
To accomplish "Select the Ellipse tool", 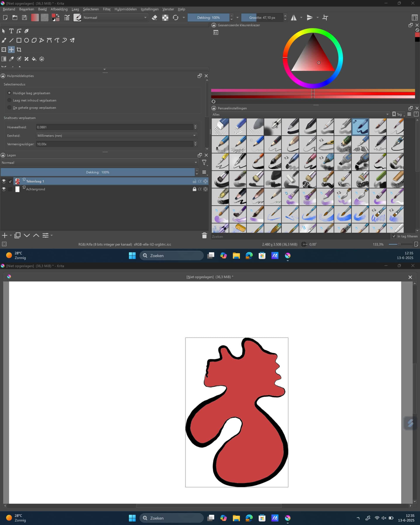I will pos(26,40).
